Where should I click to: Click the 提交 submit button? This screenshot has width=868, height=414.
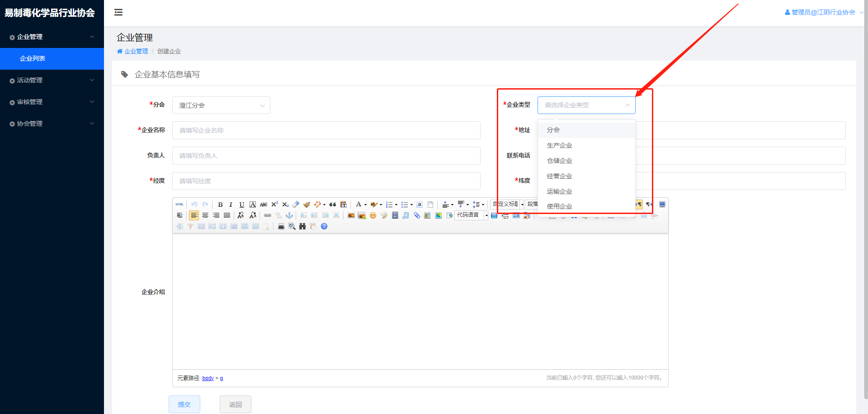pos(184,404)
